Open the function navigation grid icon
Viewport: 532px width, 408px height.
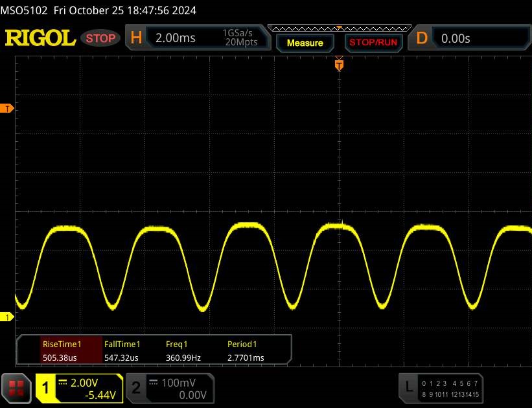(x=16, y=389)
